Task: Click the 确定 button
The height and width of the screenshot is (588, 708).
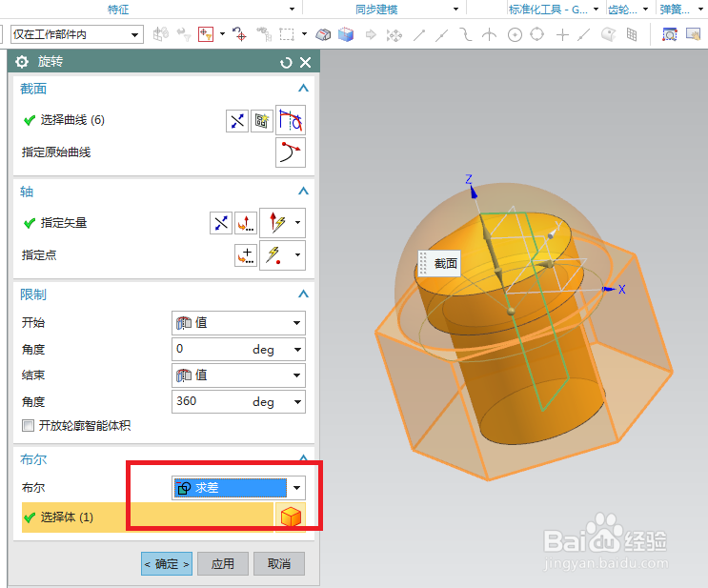Action: click(167, 563)
